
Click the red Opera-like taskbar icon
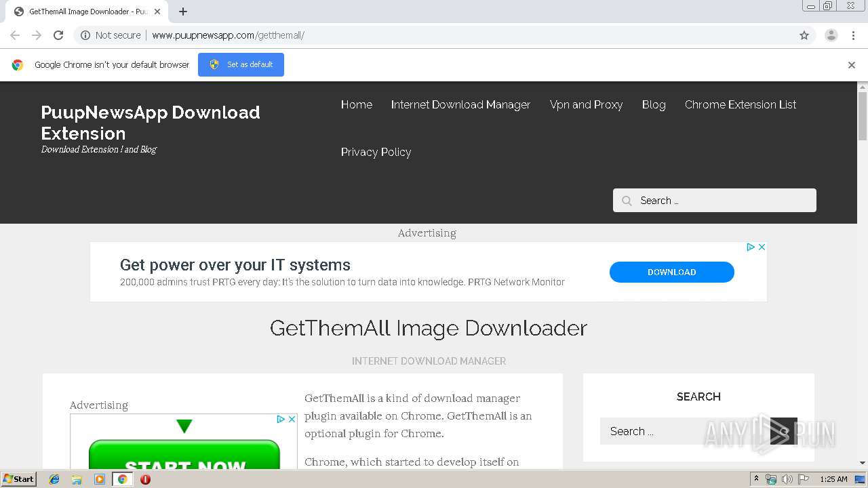145,479
